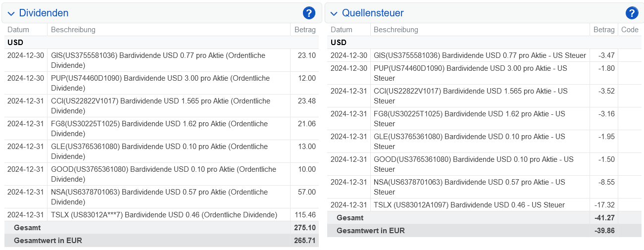The width and height of the screenshot is (644, 250).
Task: Select the PUP US Steuer row -1.80
Action: (x=484, y=73)
